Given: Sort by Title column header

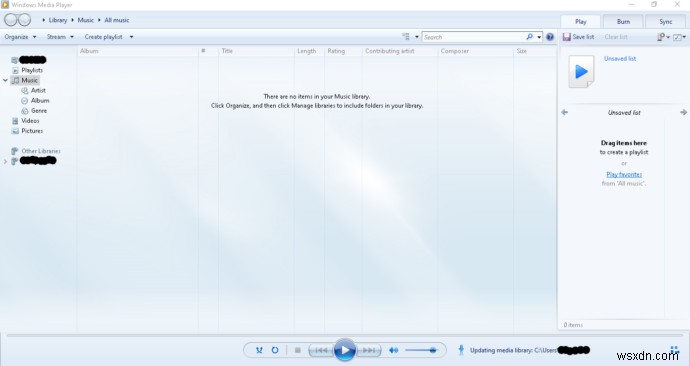Looking at the screenshot, I should click(x=256, y=51).
